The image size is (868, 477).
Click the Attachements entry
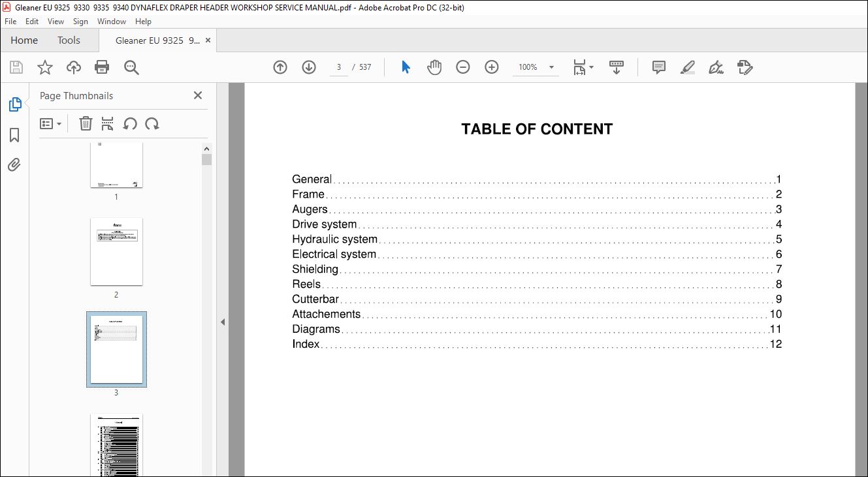click(537, 315)
